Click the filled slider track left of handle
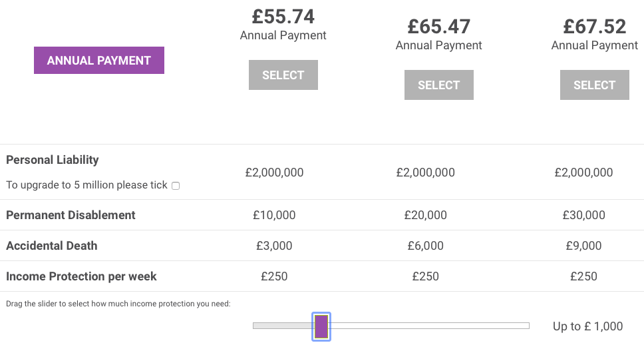Image resolution: width=644 pixels, height=343 pixels. (283, 326)
